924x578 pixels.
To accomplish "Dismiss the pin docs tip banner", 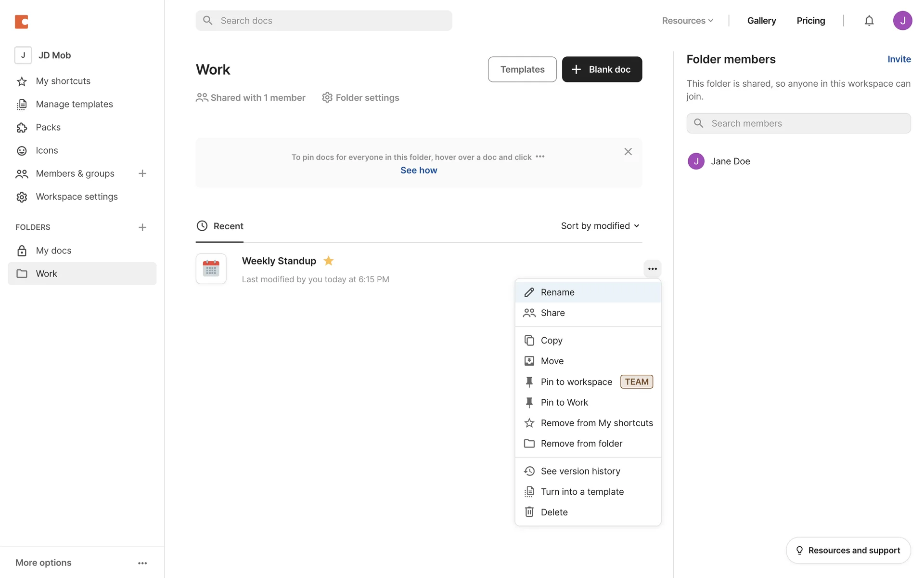I will pyautogui.click(x=628, y=152).
